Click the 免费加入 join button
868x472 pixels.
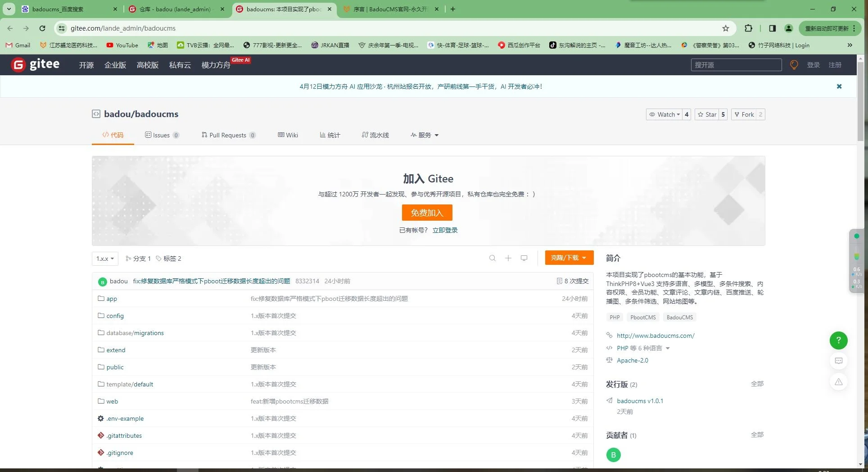coord(426,213)
